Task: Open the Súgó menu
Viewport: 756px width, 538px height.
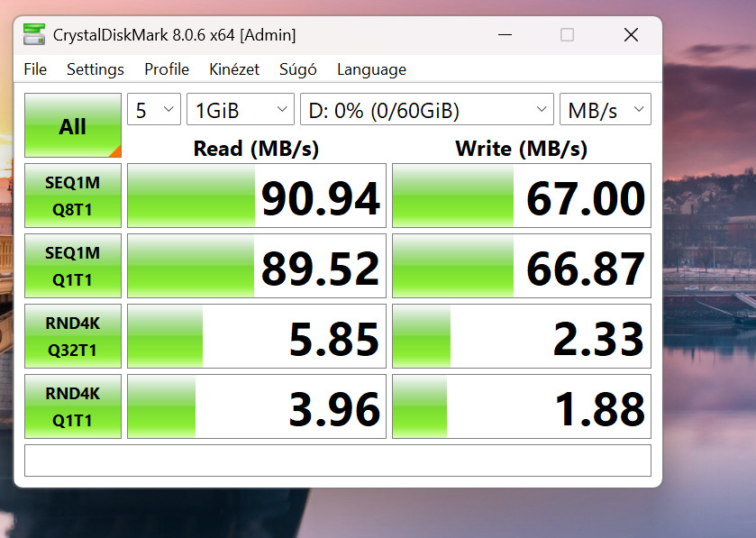Action: click(298, 69)
